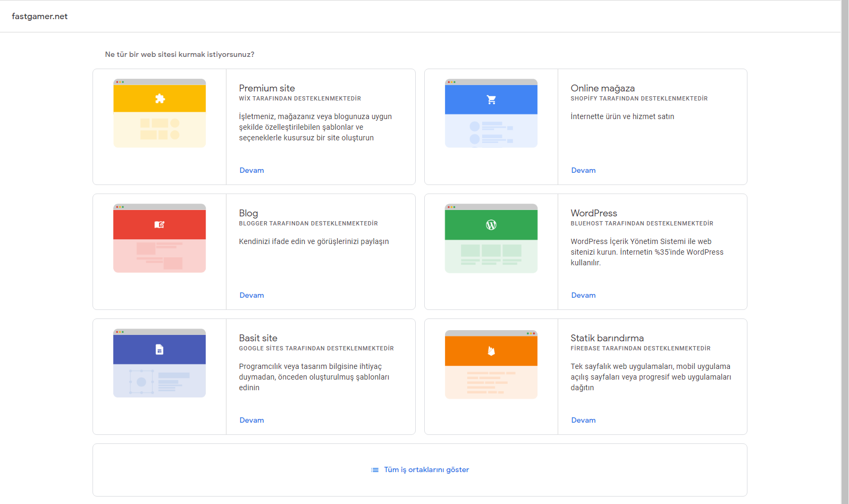
Task: Click the orange Firebase flame icon
Action: [491, 350]
